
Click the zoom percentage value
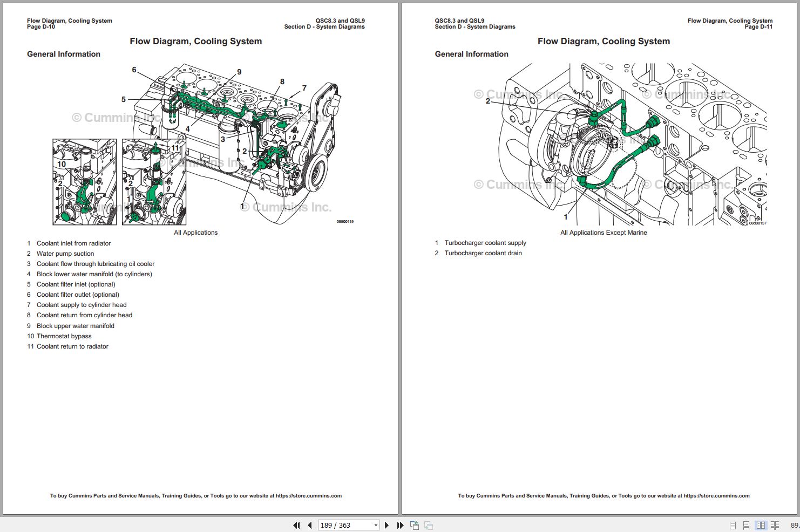tap(795, 525)
